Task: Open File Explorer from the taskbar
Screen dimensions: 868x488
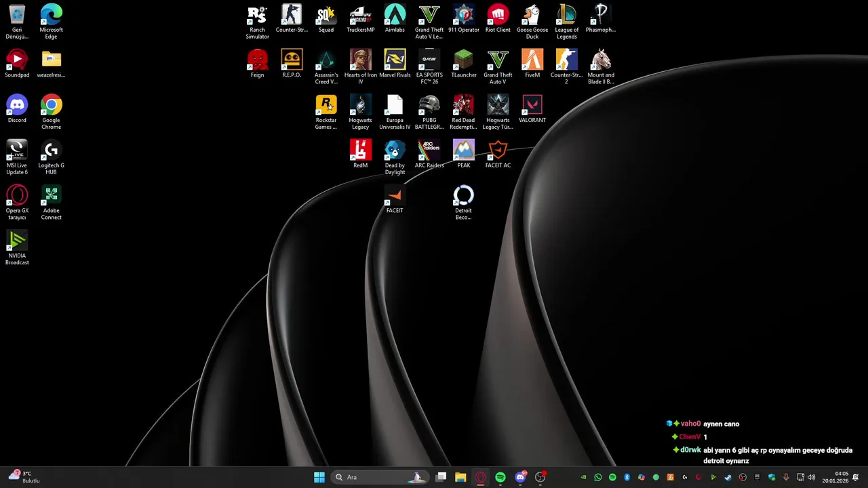Action: click(460, 477)
